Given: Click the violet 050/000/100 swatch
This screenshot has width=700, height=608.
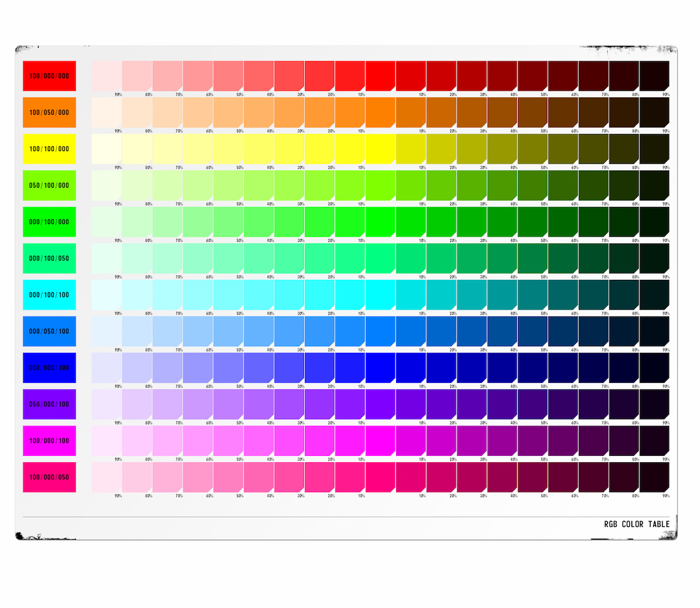Looking at the screenshot, I should [49, 405].
